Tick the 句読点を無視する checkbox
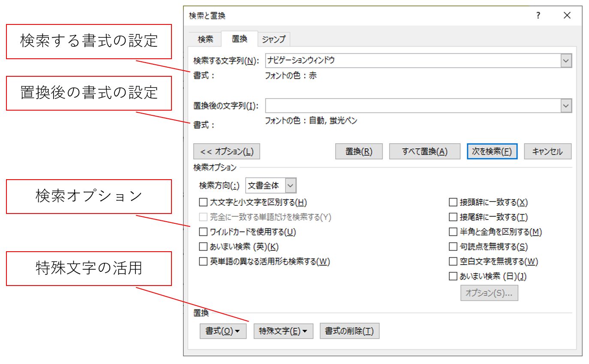The height and width of the screenshot is (364, 589). pos(453,247)
